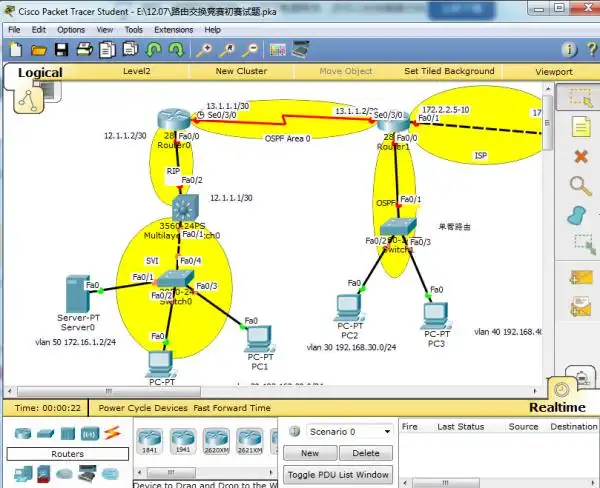Click the New Cluster button

[x=241, y=72]
